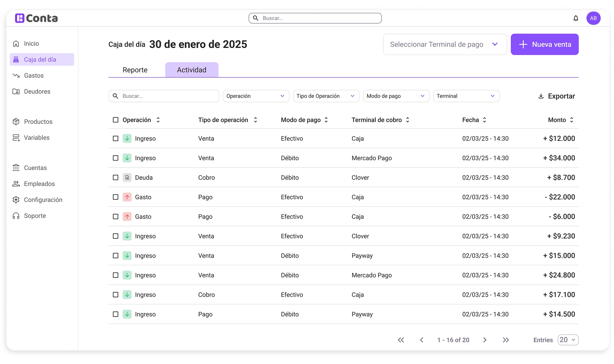Open the AB user avatar
The width and height of the screenshot is (614, 364).
[593, 18]
